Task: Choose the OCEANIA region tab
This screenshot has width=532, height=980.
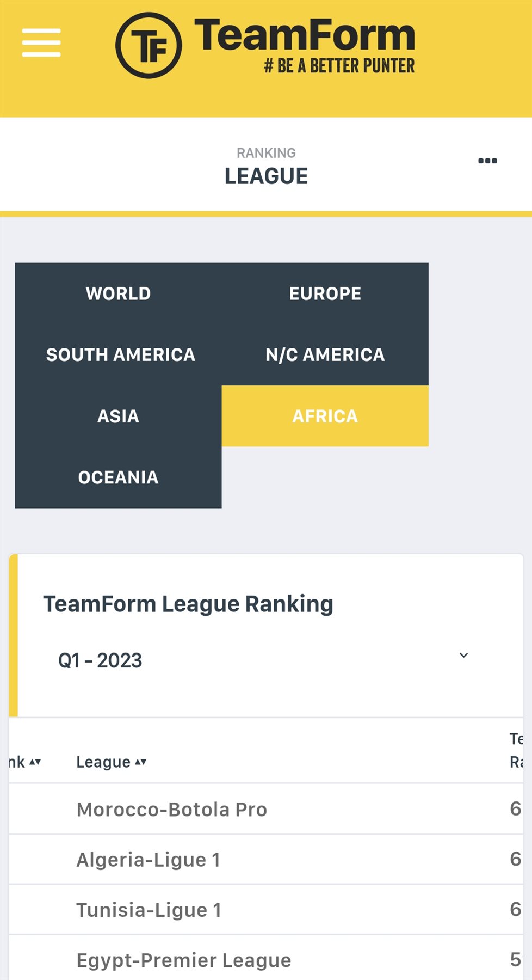Action: pos(118,477)
